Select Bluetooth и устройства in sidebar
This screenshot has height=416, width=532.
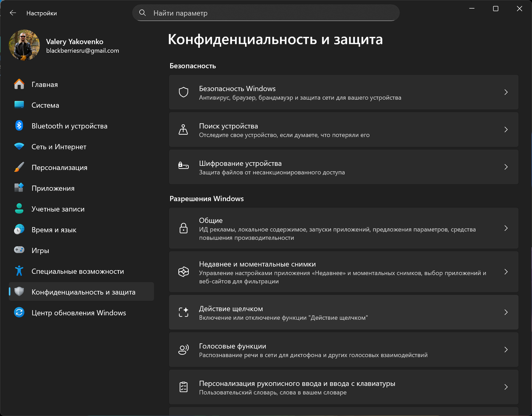point(82,126)
